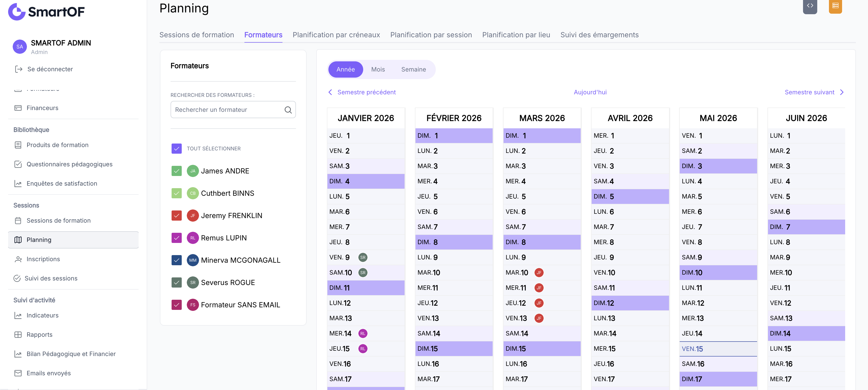The image size is (868, 390).
Task: Open Suivi des émargements tab
Action: pos(599,35)
